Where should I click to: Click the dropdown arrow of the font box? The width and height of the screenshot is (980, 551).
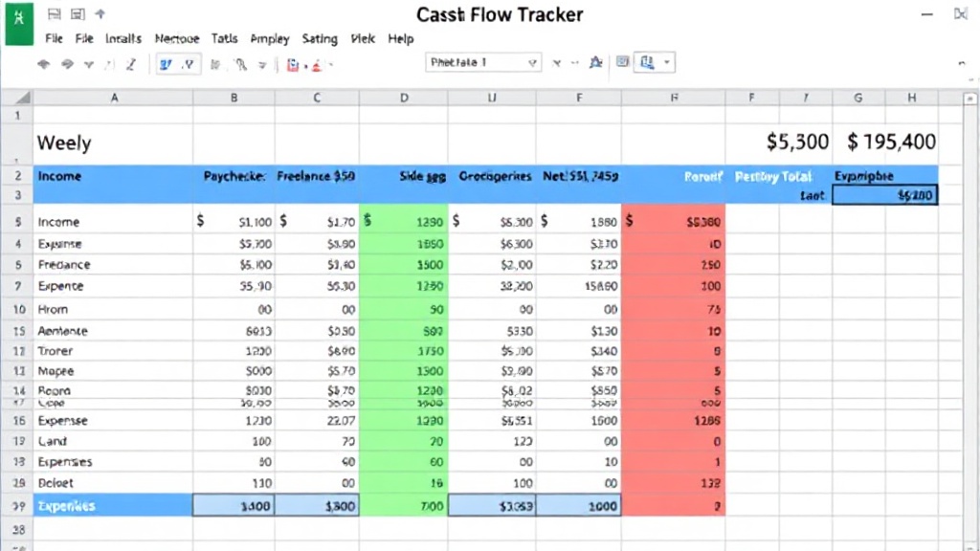click(x=532, y=62)
